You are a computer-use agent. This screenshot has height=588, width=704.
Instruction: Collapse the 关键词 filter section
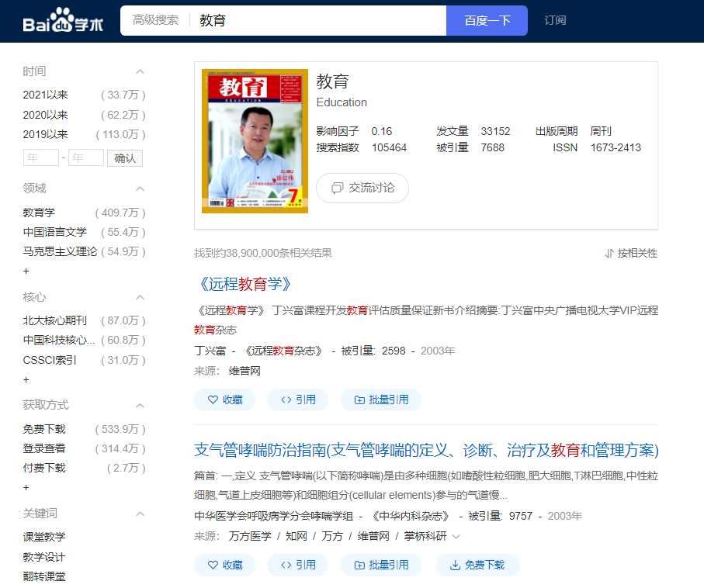click(140, 514)
